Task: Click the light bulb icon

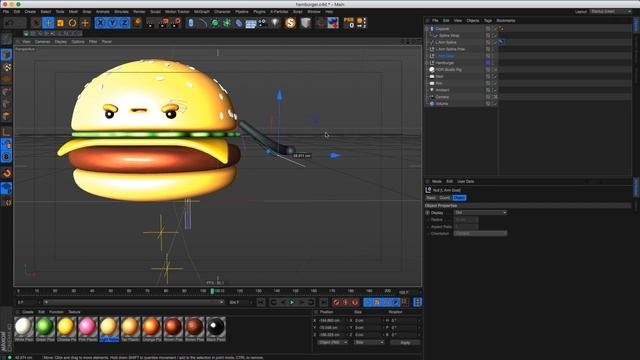Action: click(x=275, y=23)
